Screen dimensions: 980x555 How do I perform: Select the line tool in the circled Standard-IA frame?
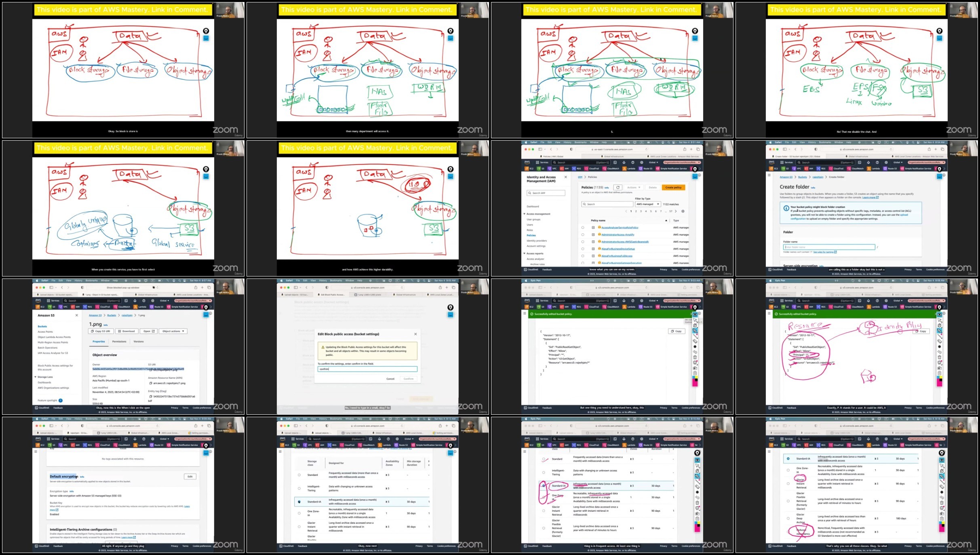(698, 481)
